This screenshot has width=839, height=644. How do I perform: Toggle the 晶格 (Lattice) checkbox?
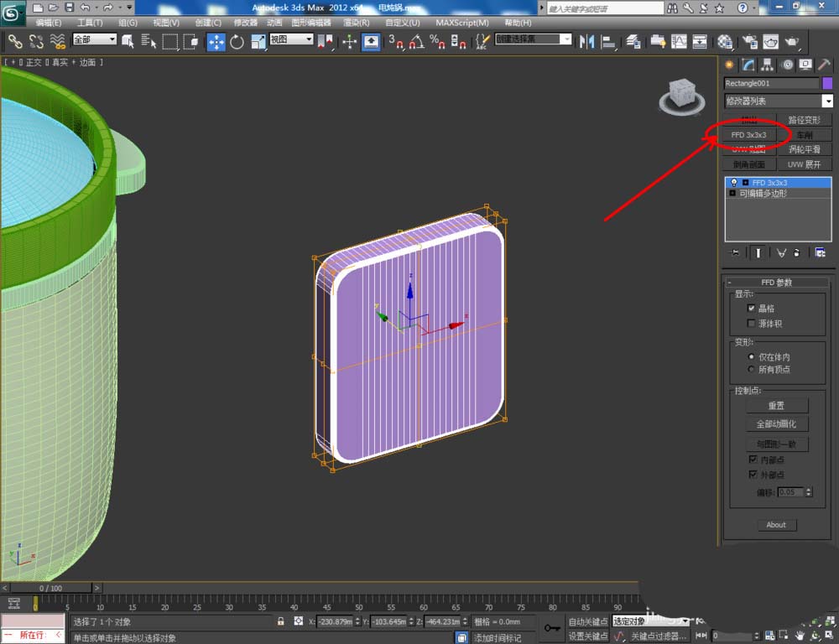pyautogui.click(x=752, y=309)
